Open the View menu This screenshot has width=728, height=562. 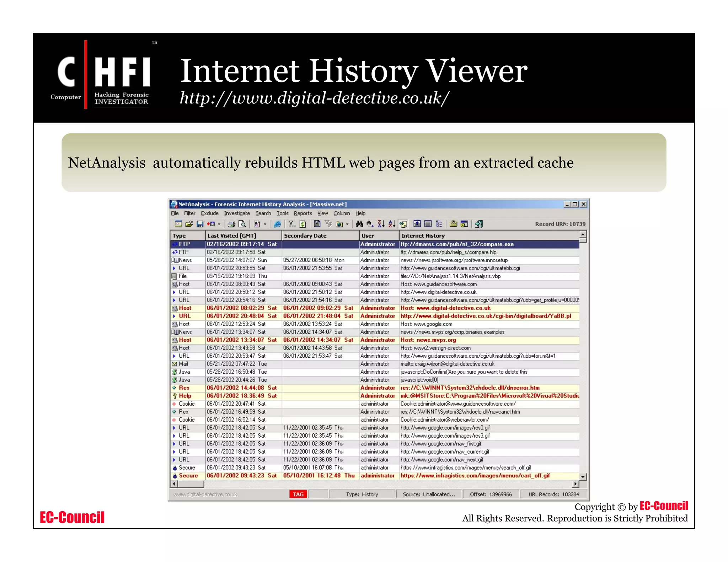[322, 213]
